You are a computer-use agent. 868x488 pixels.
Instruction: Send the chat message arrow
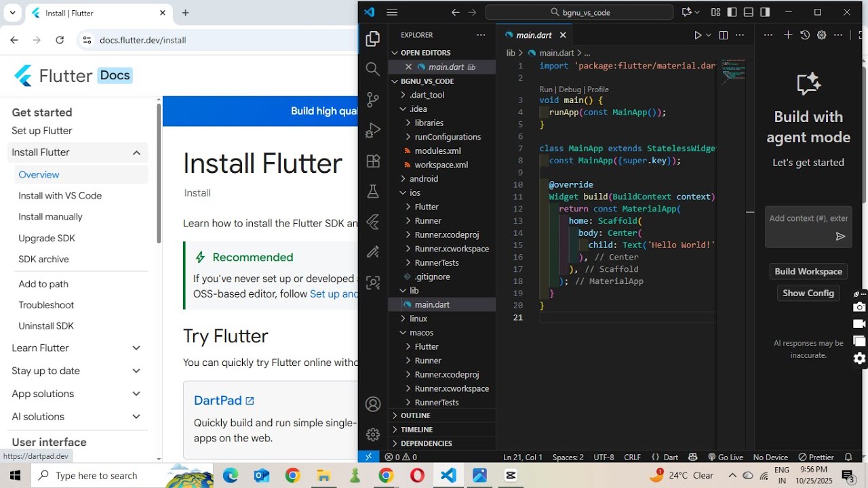coord(840,237)
